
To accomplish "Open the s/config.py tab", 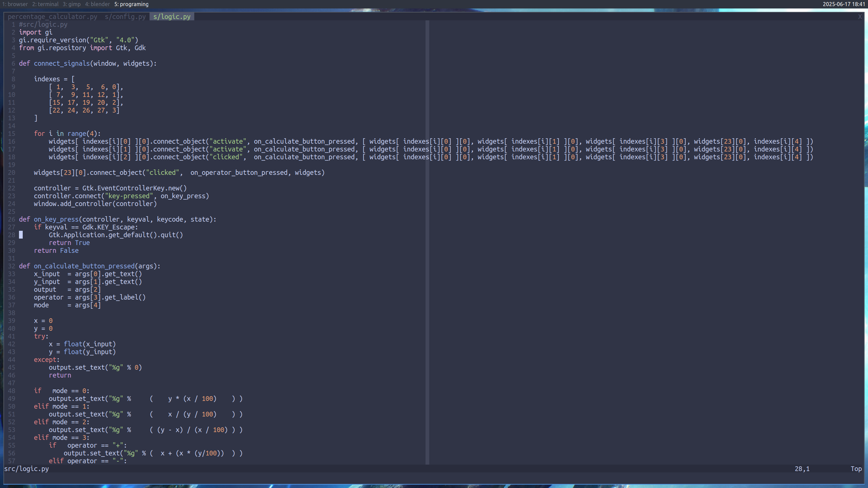I will click(125, 17).
